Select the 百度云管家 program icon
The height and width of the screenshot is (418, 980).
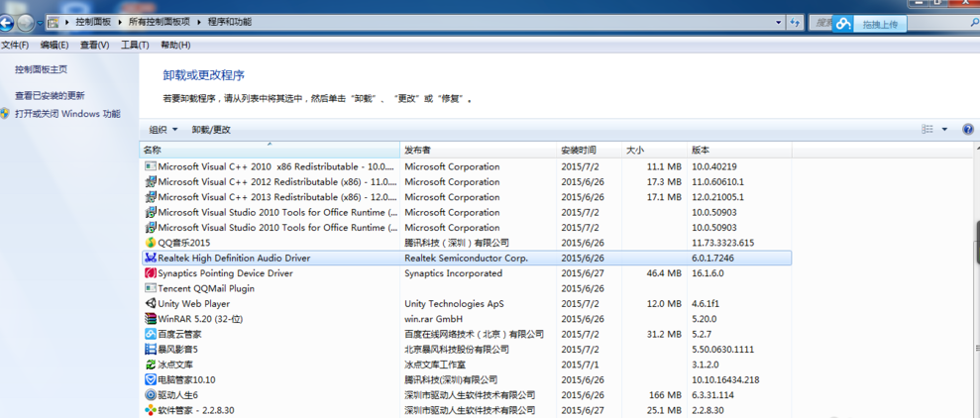point(151,335)
